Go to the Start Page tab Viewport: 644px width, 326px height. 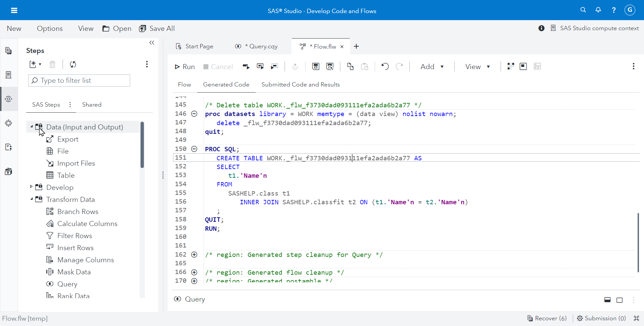(199, 46)
